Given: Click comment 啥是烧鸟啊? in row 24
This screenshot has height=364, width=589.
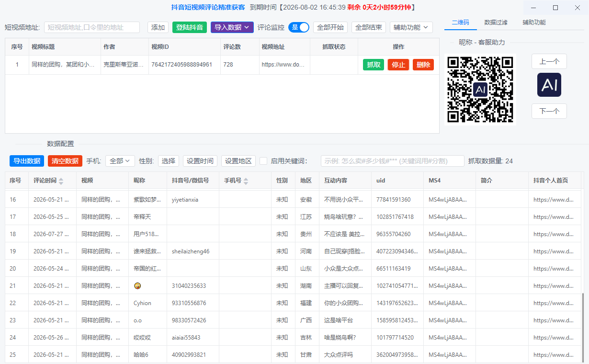Looking at the screenshot, I should tap(340, 338).
